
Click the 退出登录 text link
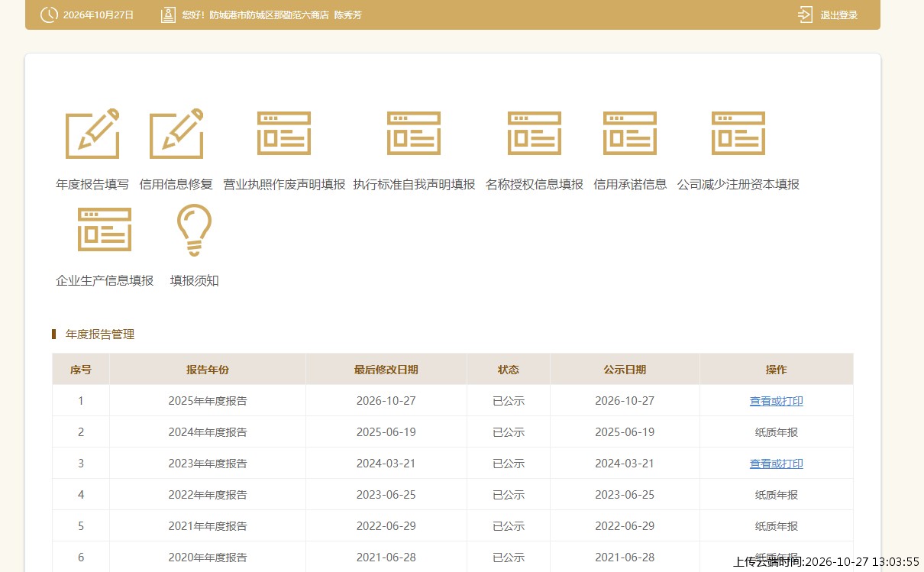click(x=839, y=15)
